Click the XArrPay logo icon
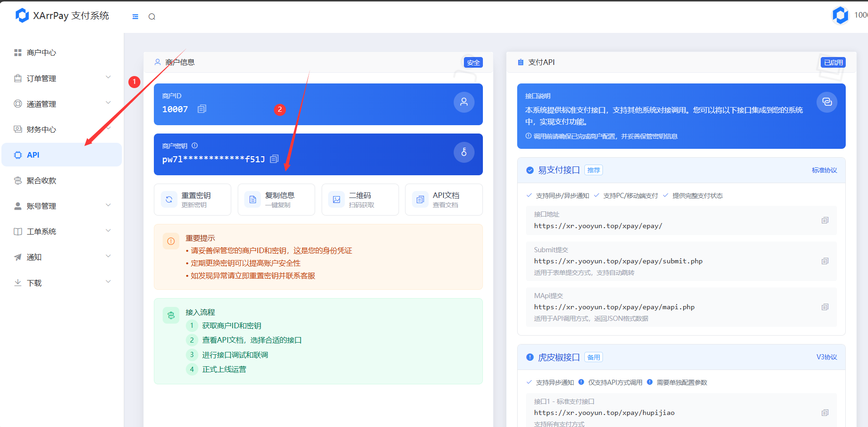The height and width of the screenshot is (427, 868). coord(22,15)
